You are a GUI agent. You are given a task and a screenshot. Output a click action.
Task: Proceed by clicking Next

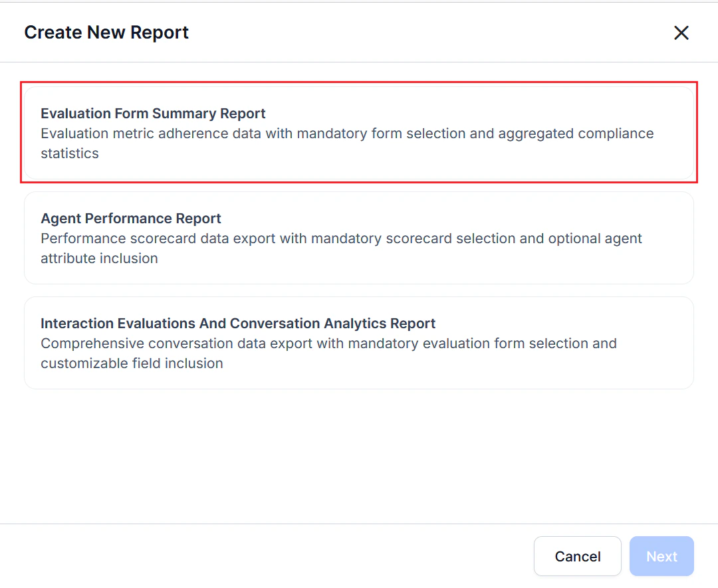point(661,556)
